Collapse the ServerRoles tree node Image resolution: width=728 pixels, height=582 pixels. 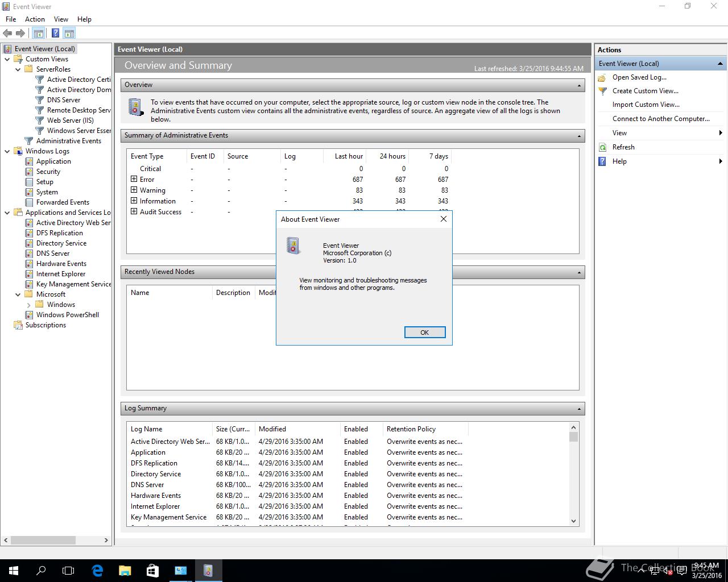pyautogui.click(x=18, y=69)
